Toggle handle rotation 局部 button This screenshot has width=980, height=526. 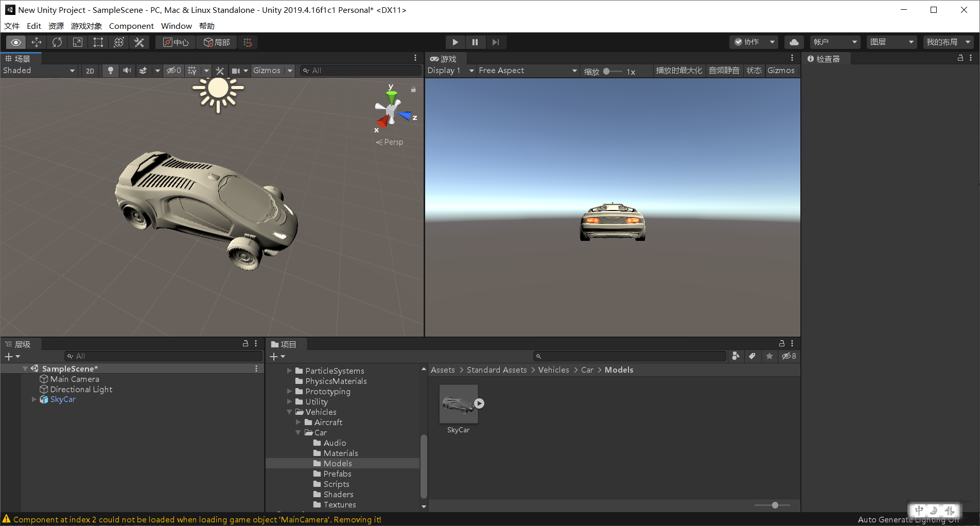(217, 42)
